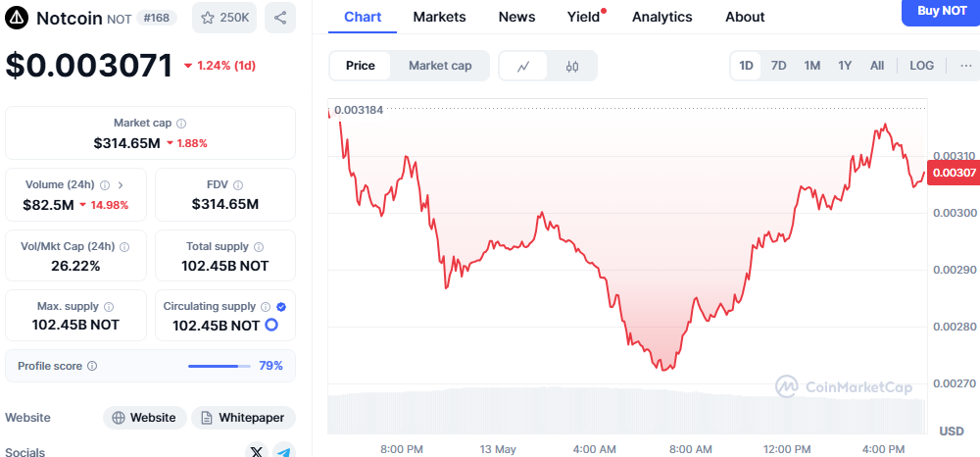Expand the Volume (24h) chevron arrow
Image resolution: width=980 pixels, height=457 pixels.
pyautogui.click(x=121, y=185)
